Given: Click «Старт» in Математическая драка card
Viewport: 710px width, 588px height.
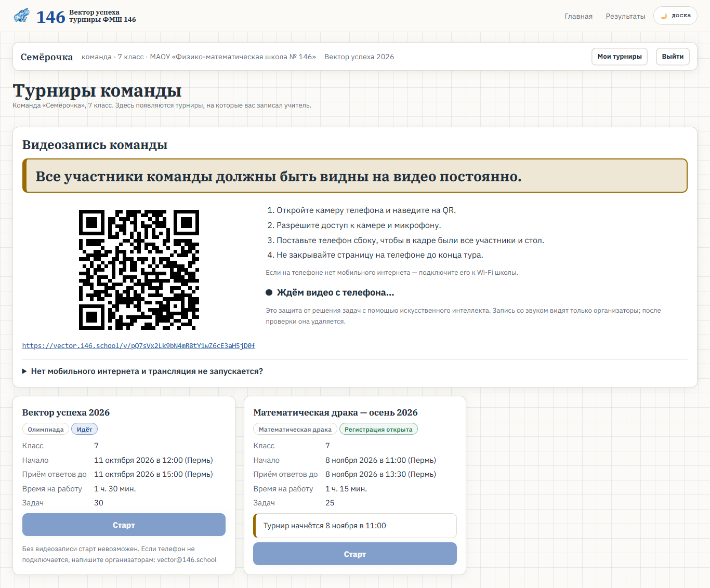Looking at the screenshot, I should [x=355, y=554].
